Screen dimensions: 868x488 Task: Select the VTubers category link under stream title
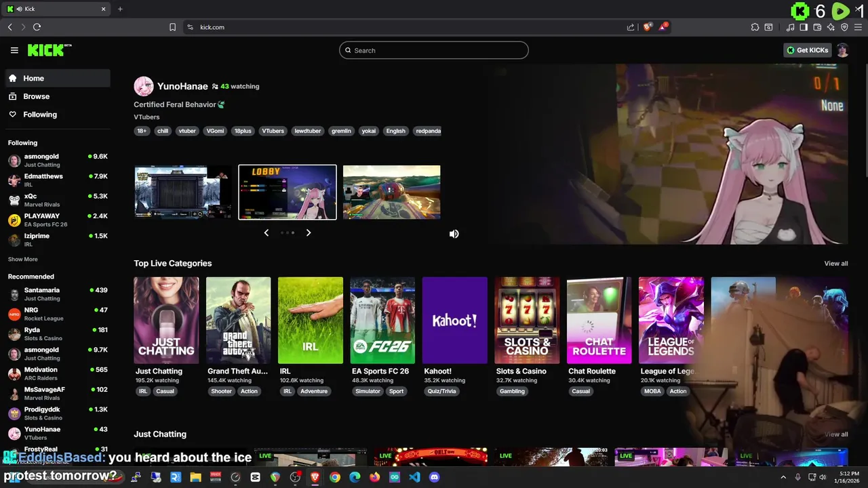pyautogui.click(x=146, y=117)
